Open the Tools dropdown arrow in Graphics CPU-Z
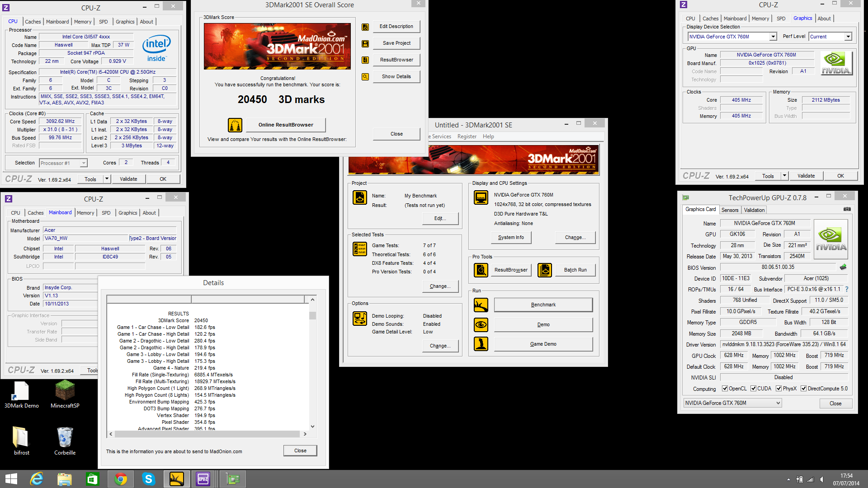Image resolution: width=868 pixels, height=488 pixels. [x=784, y=176]
